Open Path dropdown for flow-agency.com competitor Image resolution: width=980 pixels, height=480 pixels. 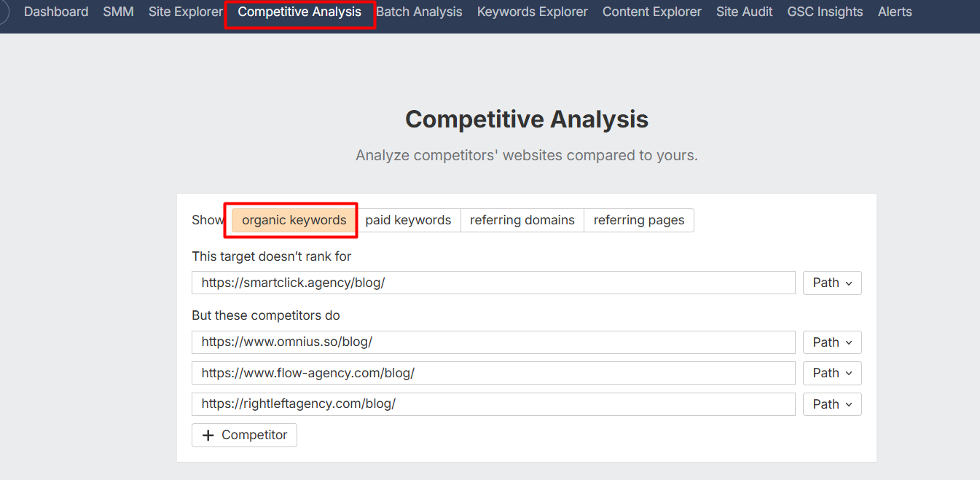[x=832, y=373]
